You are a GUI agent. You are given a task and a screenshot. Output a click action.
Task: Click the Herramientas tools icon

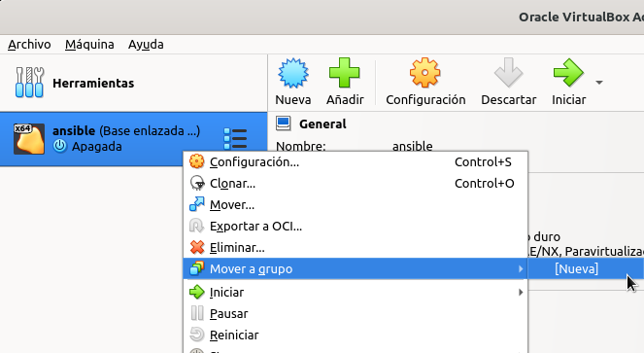coord(29,83)
